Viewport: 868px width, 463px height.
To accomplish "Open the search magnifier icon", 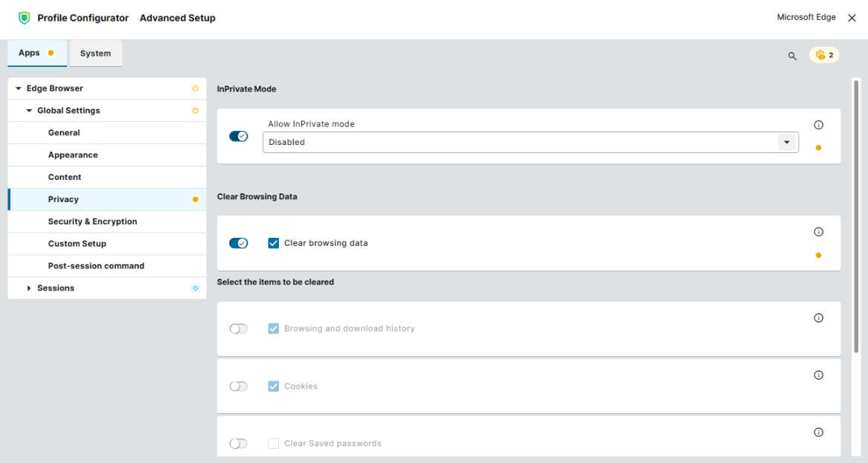I will pos(792,56).
